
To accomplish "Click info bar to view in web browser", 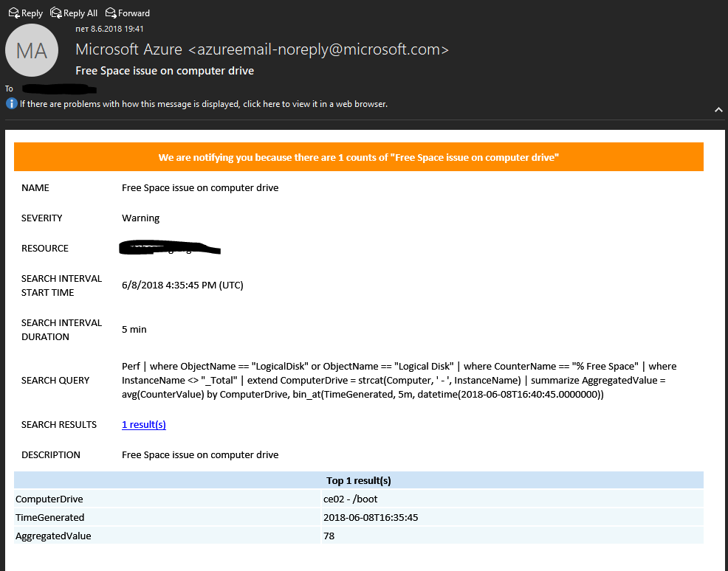I will 203,104.
